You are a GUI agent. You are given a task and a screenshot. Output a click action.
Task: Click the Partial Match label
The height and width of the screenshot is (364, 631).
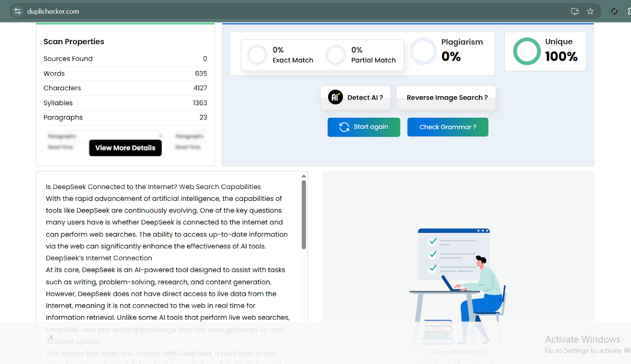tap(373, 60)
